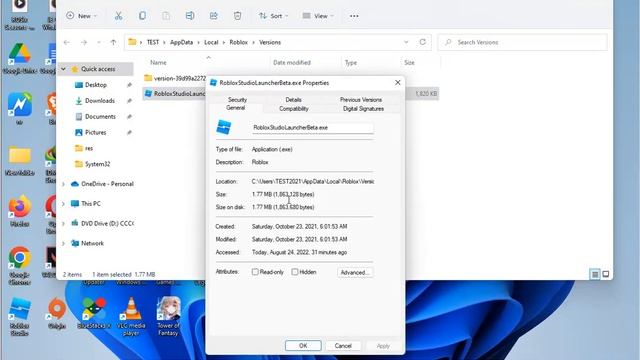
Task: Click the Paste icon in Explorer toolbar
Action: coord(166,16)
